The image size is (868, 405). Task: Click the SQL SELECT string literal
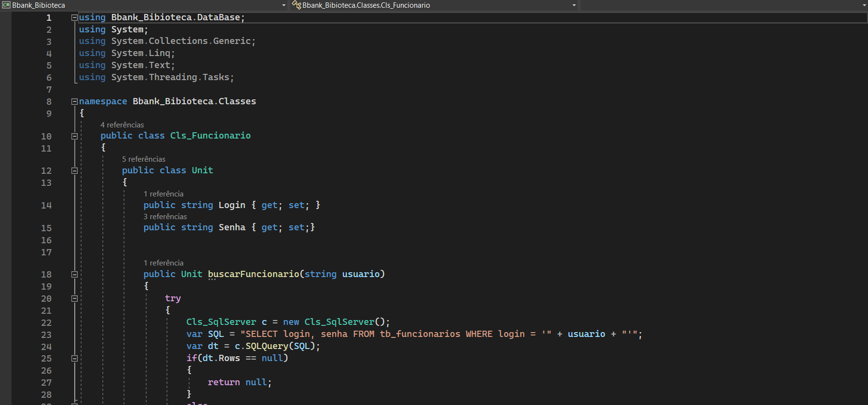[396, 334]
